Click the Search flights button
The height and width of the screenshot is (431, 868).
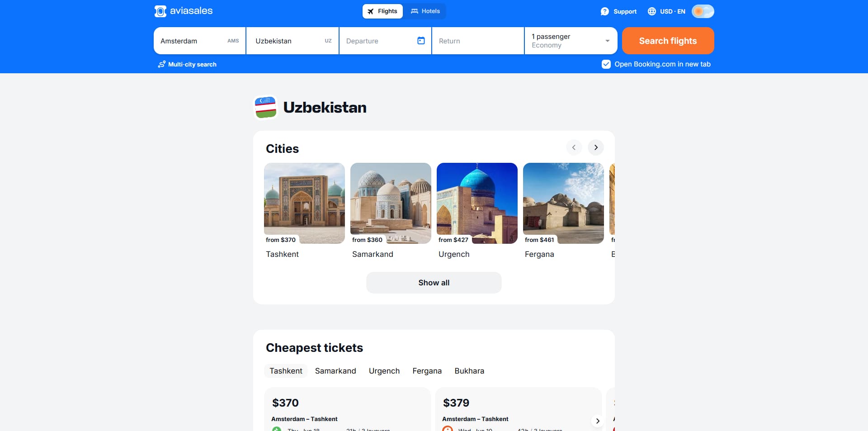[668, 41]
